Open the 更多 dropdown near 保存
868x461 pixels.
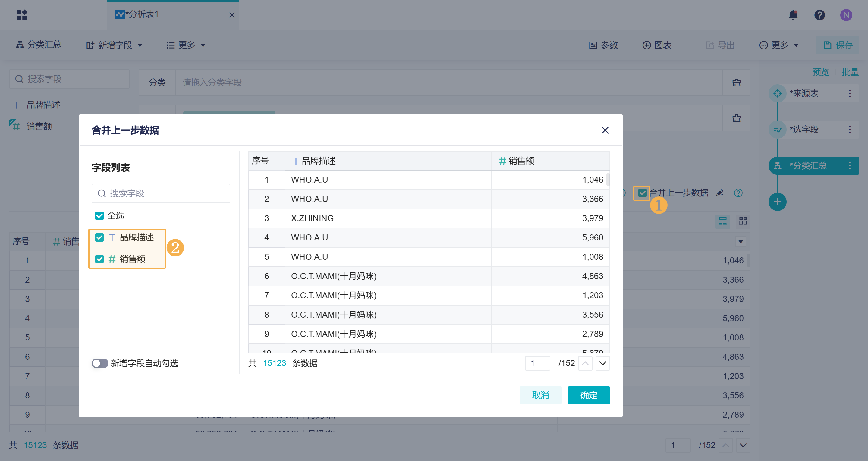coord(779,45)
